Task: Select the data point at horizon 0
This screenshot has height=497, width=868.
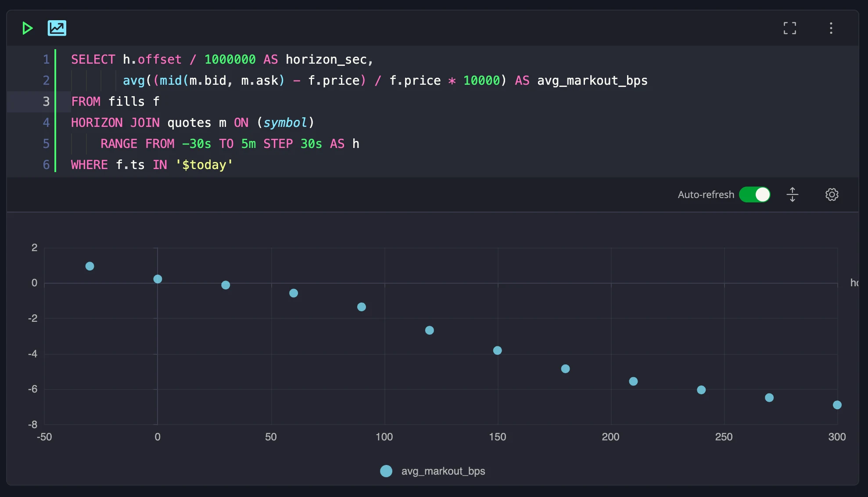Action: coord(158,279)
